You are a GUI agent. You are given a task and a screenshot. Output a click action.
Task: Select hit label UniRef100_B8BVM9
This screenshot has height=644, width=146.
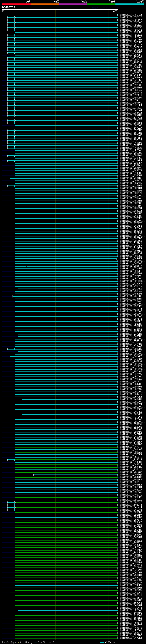coord(131,349)
